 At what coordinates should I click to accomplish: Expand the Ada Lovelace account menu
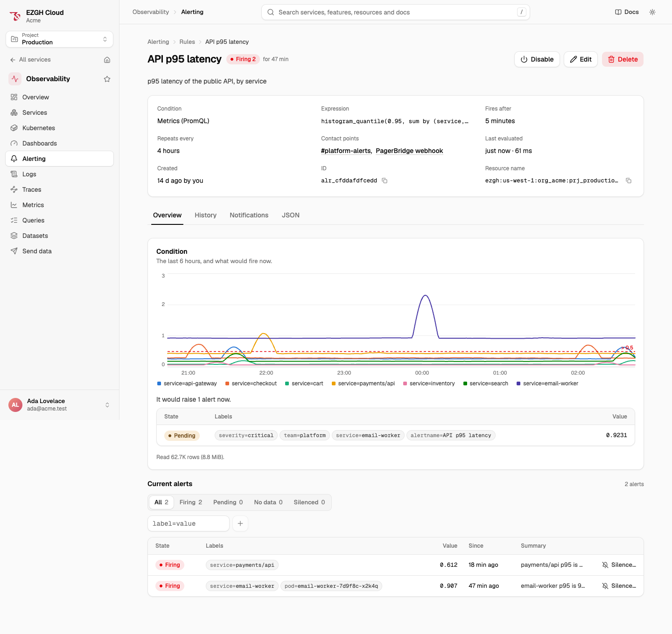(59, 405)
